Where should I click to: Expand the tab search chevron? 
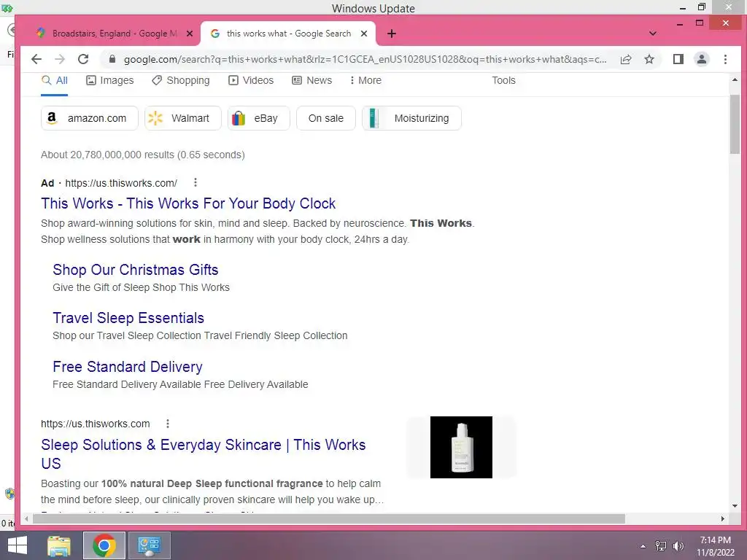(653, 34)
